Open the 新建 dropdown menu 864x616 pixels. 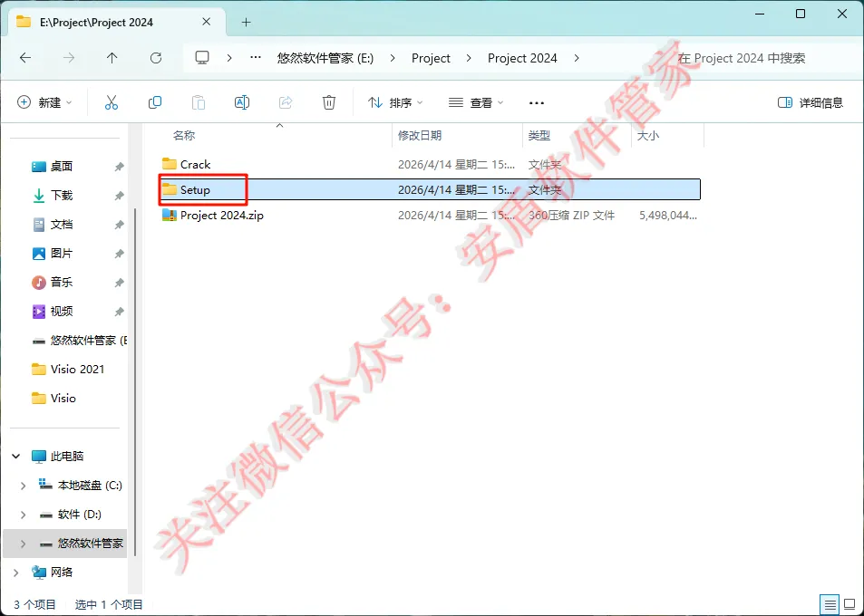tap(44, 102)
